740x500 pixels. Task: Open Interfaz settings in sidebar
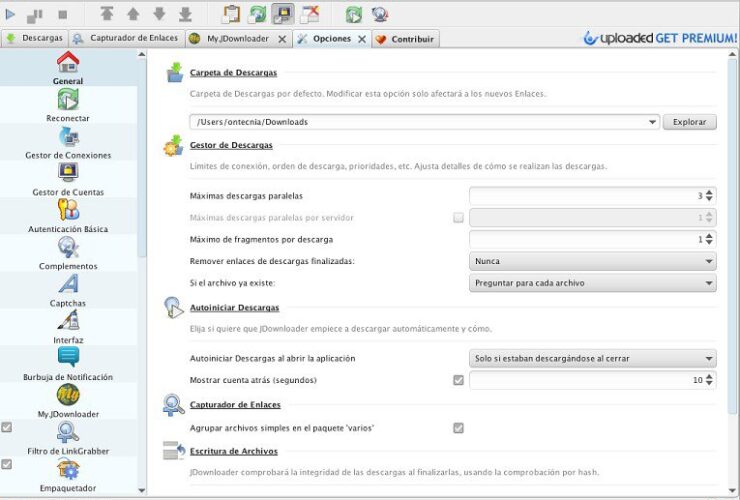[x=68, y=327]
